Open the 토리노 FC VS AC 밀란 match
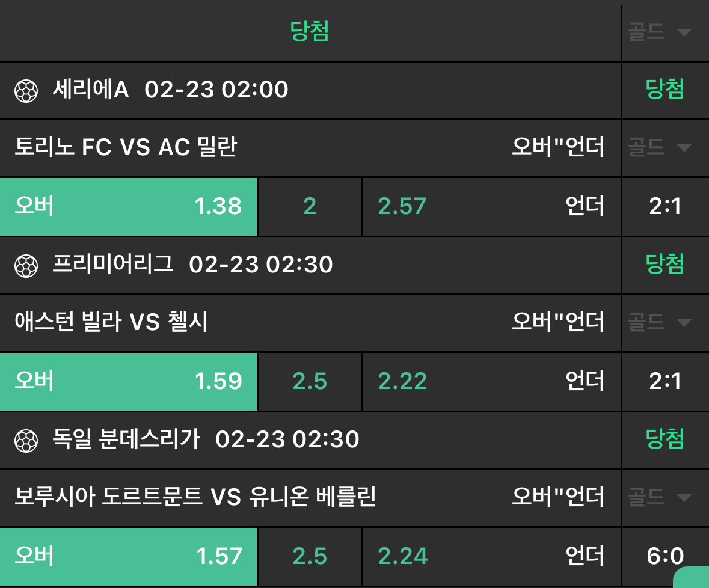Viewport: 709px width, 588px height. click(126, 147)
